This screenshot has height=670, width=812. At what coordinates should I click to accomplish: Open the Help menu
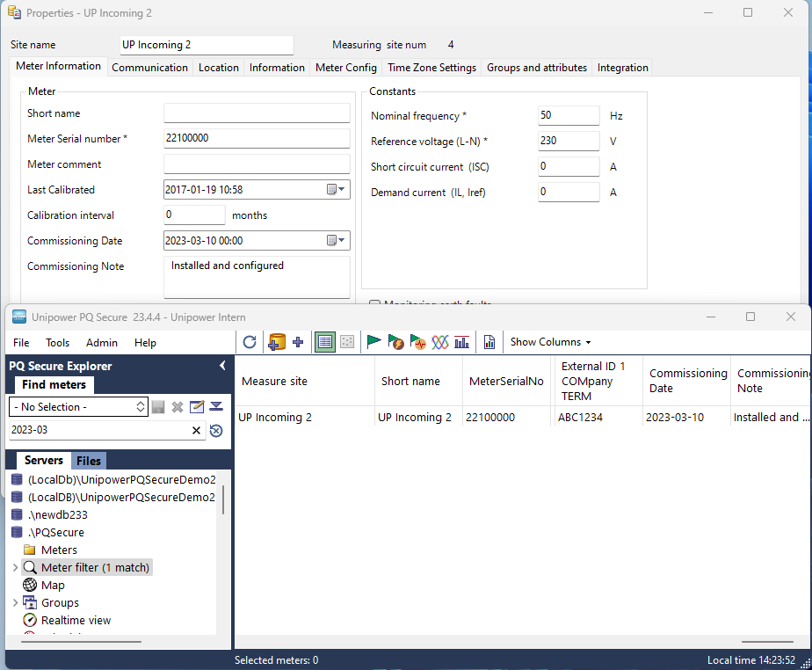point(145,343)
